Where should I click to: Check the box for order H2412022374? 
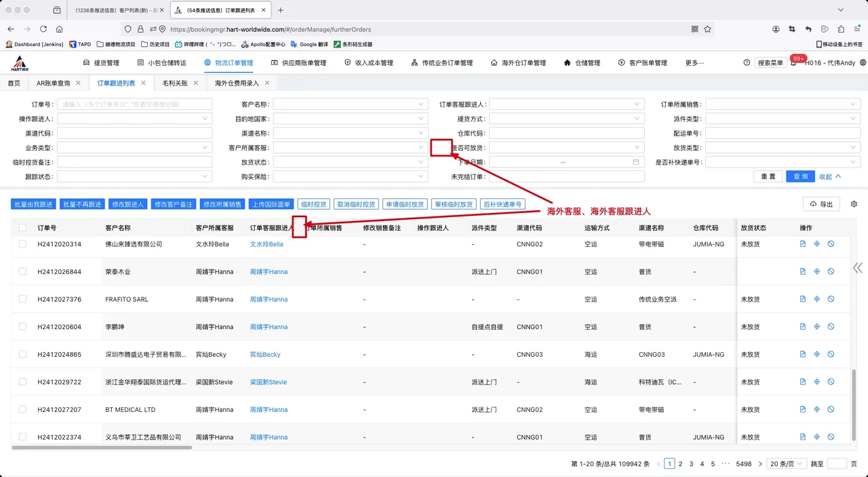23,437
